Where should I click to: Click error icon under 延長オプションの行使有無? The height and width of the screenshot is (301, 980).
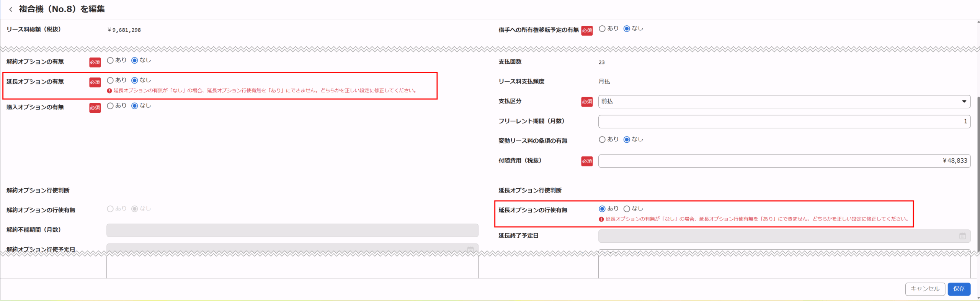[601, 219]
